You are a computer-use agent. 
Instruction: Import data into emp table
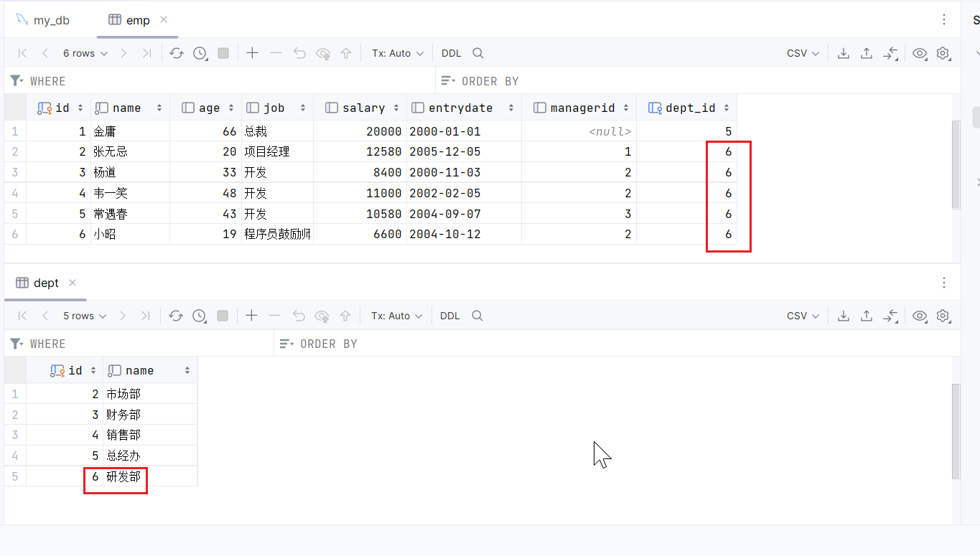tap(867, 53)
